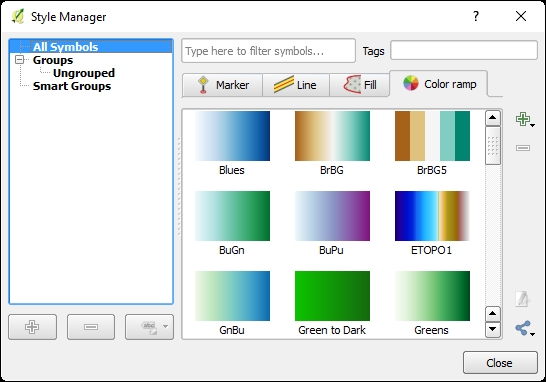Select Smart Groups in the tree
The width and height of the screenshot is (546, 382).
[x=72, y=86]
